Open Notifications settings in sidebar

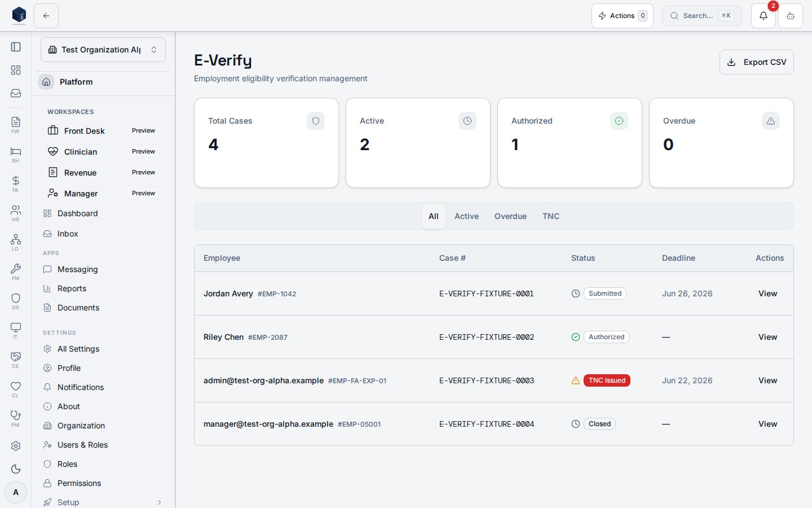tap(103, 387)
